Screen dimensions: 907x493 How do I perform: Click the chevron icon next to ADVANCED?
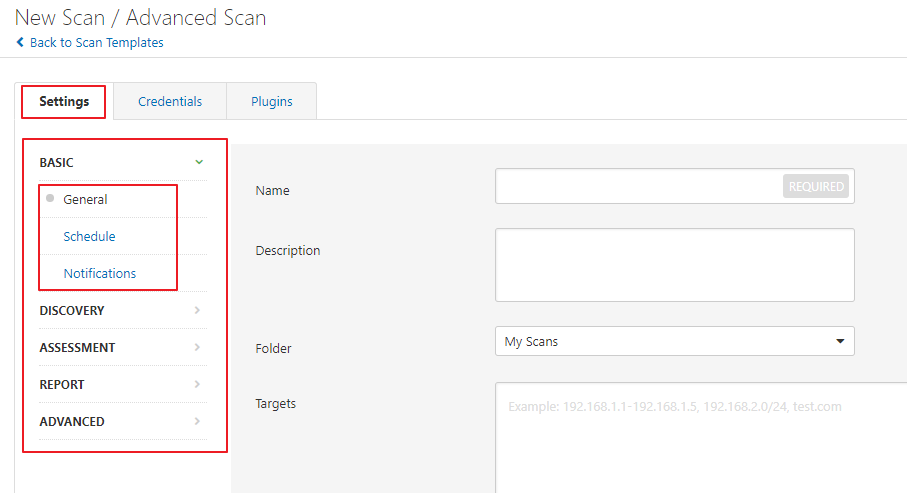coord(198,421)
